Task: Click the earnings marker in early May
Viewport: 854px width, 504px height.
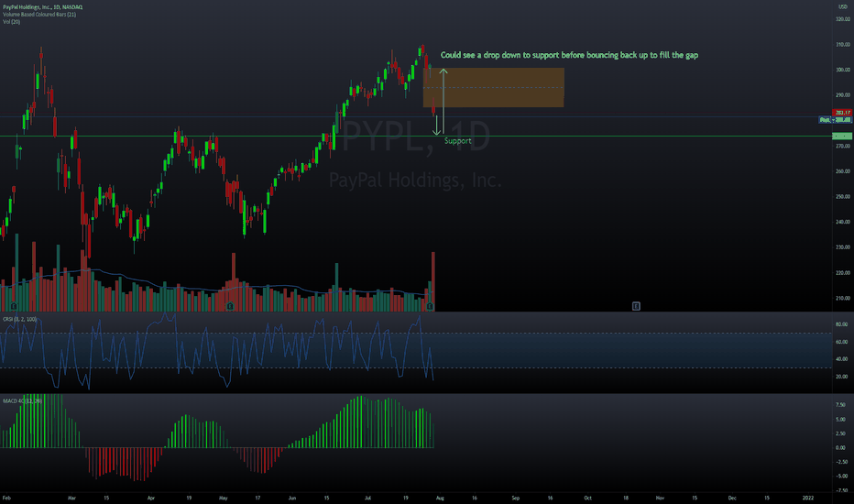Action: [230, 307]
